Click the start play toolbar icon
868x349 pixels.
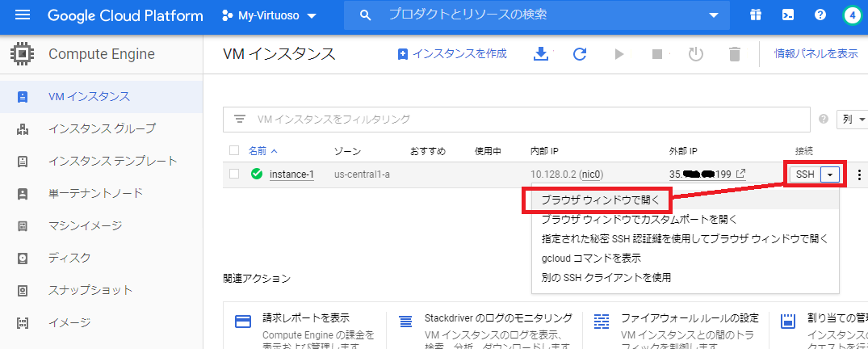tap(619, 54)
